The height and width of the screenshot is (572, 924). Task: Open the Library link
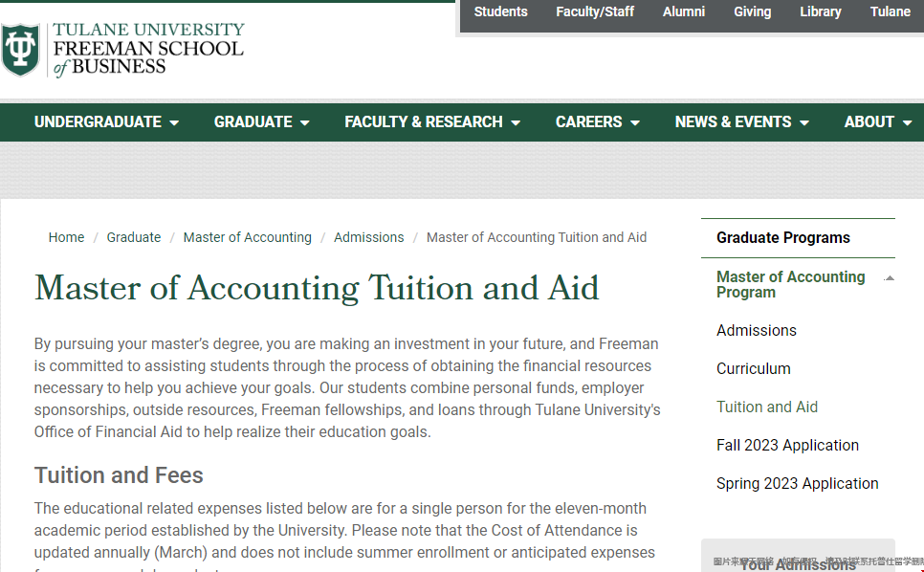[x=821, y=11]
